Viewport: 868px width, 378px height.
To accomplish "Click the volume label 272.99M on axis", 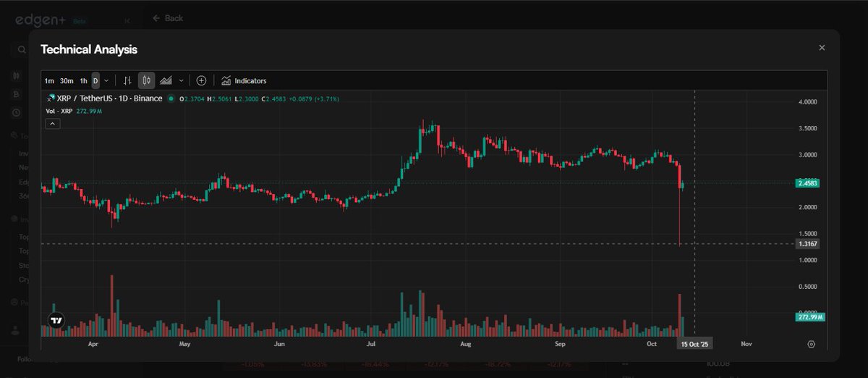I will coord(809,317).
